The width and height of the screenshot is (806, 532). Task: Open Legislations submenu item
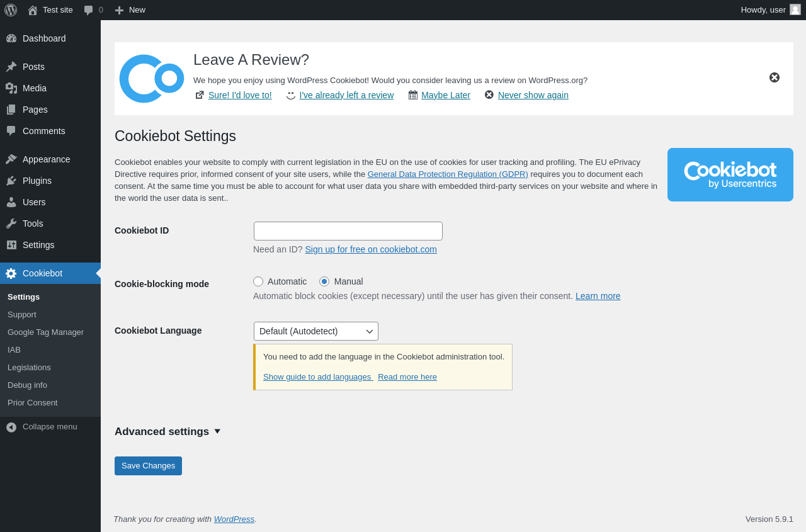29,368
